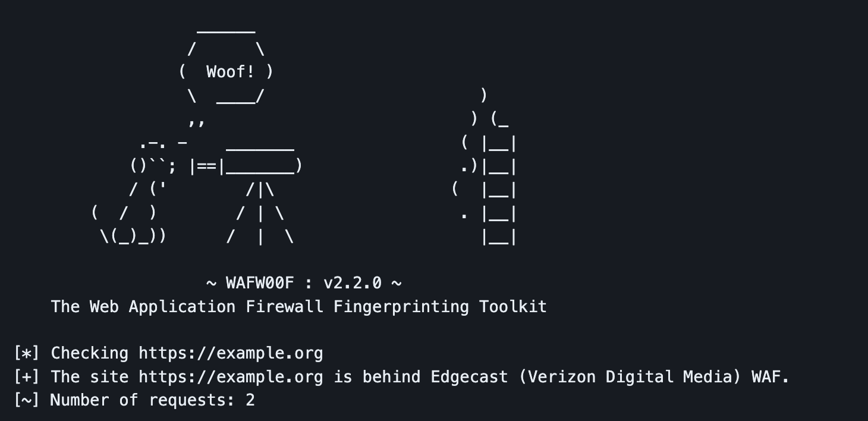The width and height of the screenshot is (868, 421).
Task: Open the https://example.org URL in the result line
Action: tap(231, 377)
